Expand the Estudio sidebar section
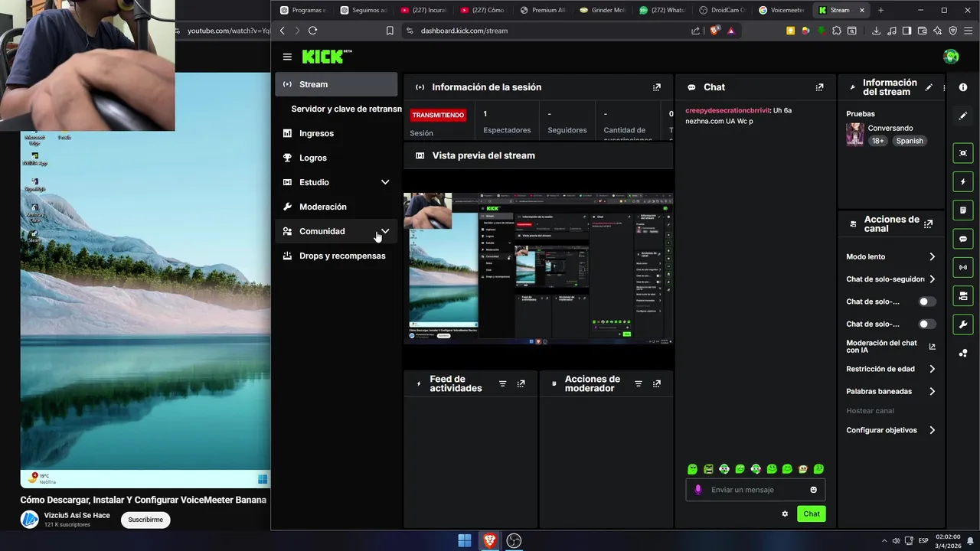980x551 pixels. pos(385,182)
